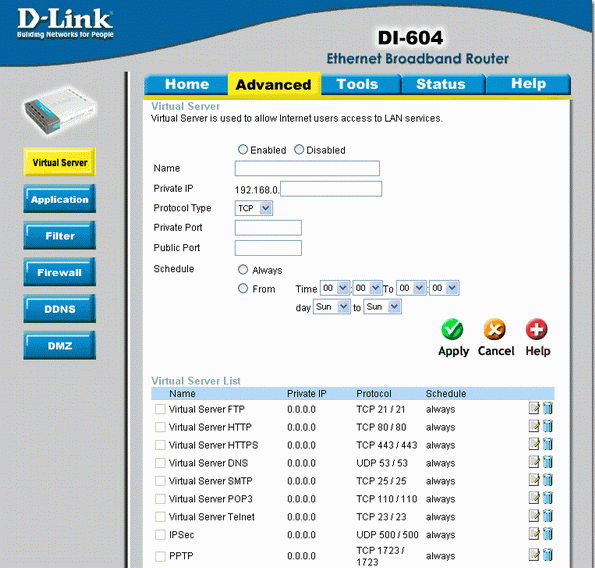This screenshot has height=568, width=595.
Task: Click the Name input field
Action: click(307, 168)
